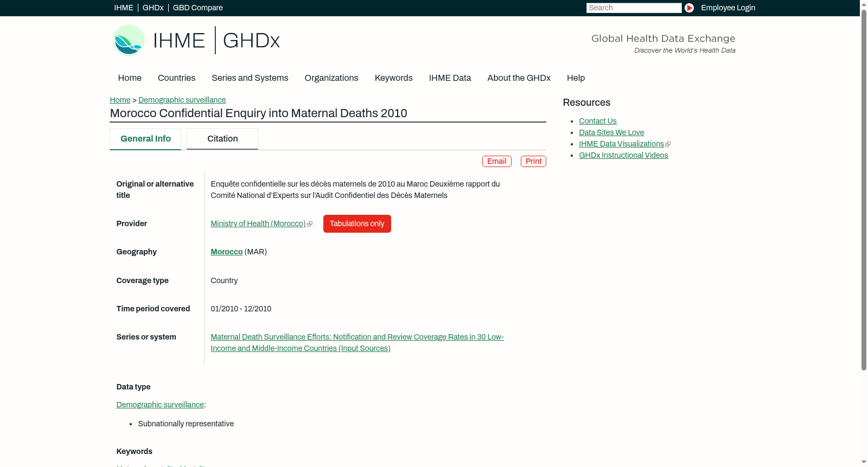Open Maternal Death Surveillance Efforts series link
Image resolution: width=868 pixels, height=467 pixels.
coord(357,343)
